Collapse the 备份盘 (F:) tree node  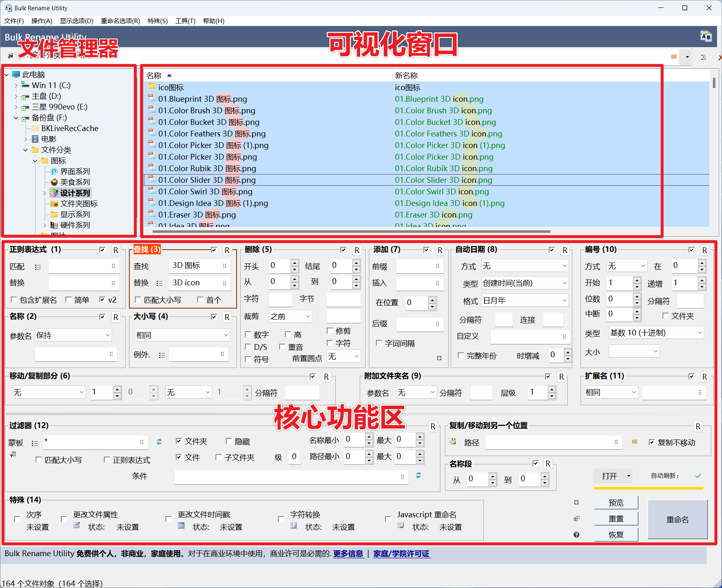[x=16, y=118]
